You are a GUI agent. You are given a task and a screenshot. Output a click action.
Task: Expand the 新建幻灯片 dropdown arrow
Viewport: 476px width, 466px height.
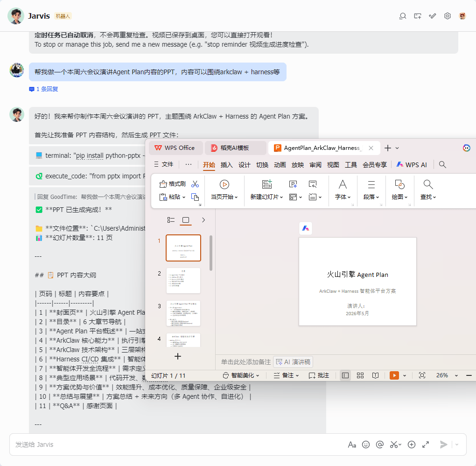click(x=281, y=197)
